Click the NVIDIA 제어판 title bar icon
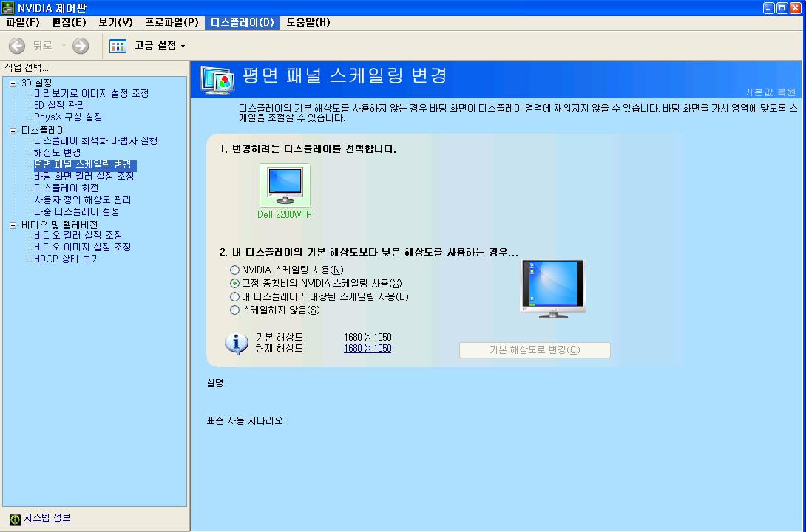The width and height of the screenshot is (806, 532). click(7, 7)
